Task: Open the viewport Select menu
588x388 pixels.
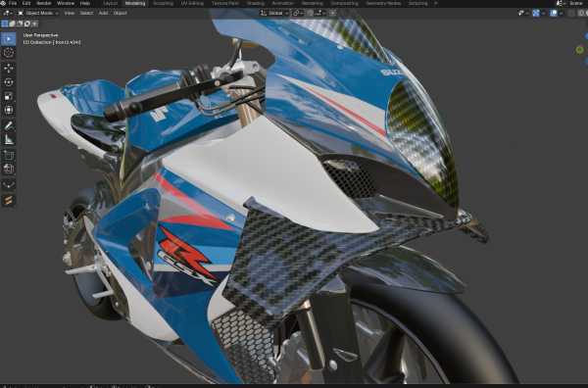Action: (86, 13)
